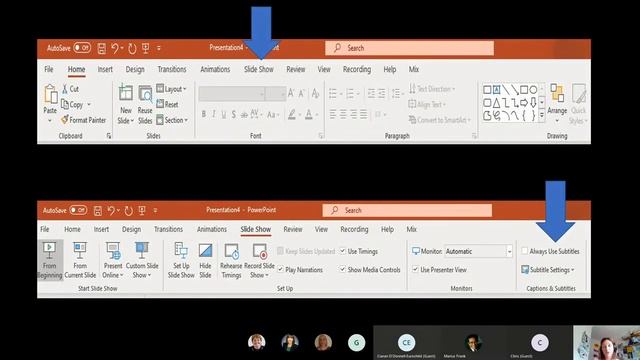Click participant avatar CE
The image size is (640, 360).
tap(407, 342)
